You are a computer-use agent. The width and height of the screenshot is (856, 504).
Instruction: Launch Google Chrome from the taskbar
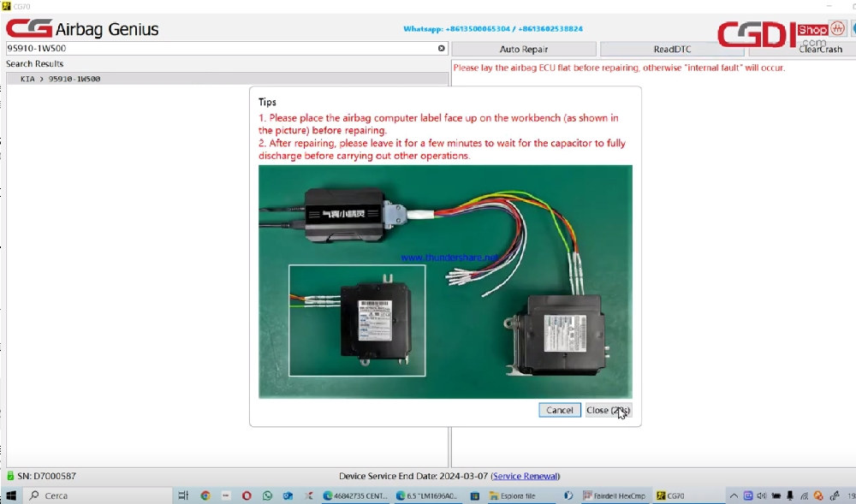tap(205, 495)
